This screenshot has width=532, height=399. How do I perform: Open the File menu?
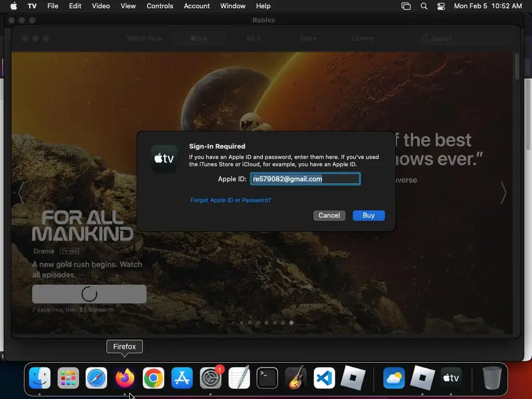[x=52, y=6]
